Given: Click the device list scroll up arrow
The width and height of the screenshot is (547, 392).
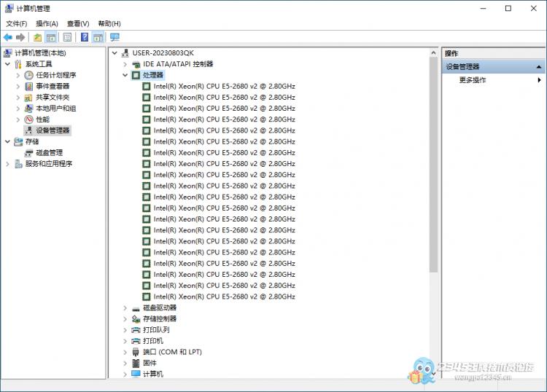Looking at the screenshot, I should coord(433,53).
